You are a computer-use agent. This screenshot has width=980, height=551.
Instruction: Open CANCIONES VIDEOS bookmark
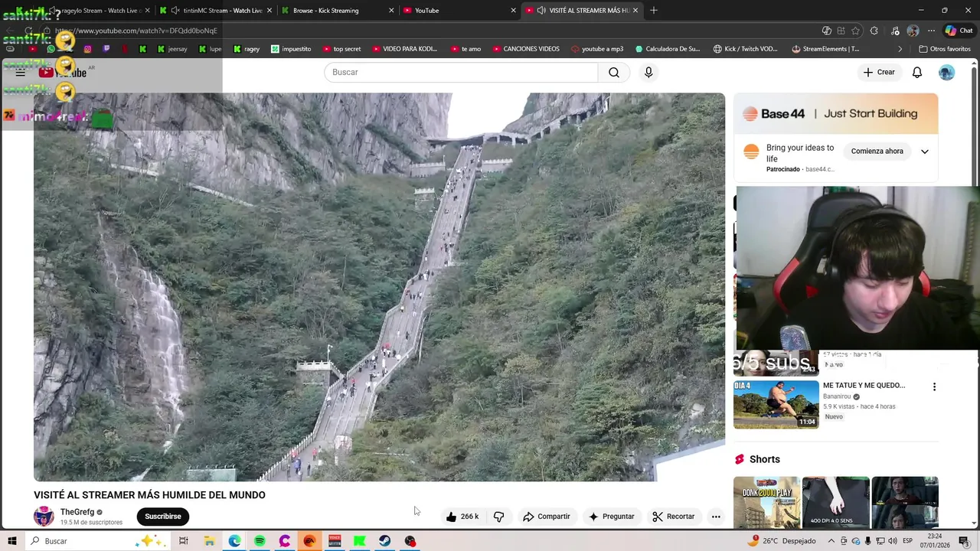pyautogui.click(x=525, y=49)
